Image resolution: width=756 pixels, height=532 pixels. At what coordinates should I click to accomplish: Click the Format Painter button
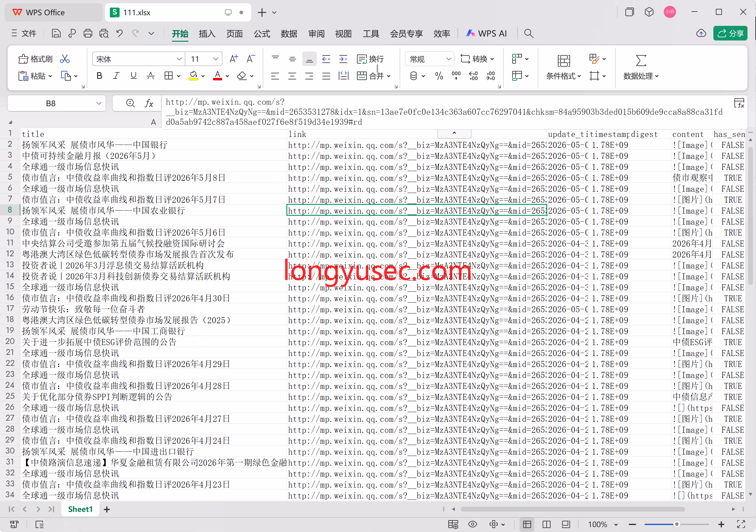[x=36, y=59]
